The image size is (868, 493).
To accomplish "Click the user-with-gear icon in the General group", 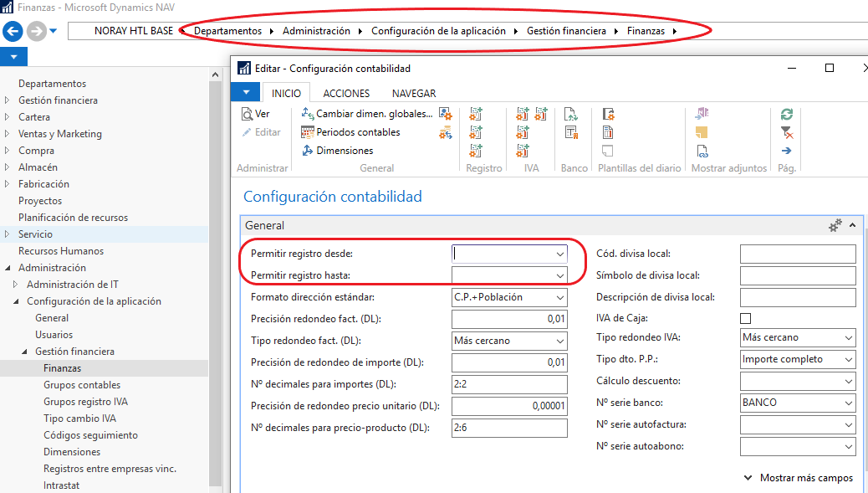I will (x=446, y=114).
